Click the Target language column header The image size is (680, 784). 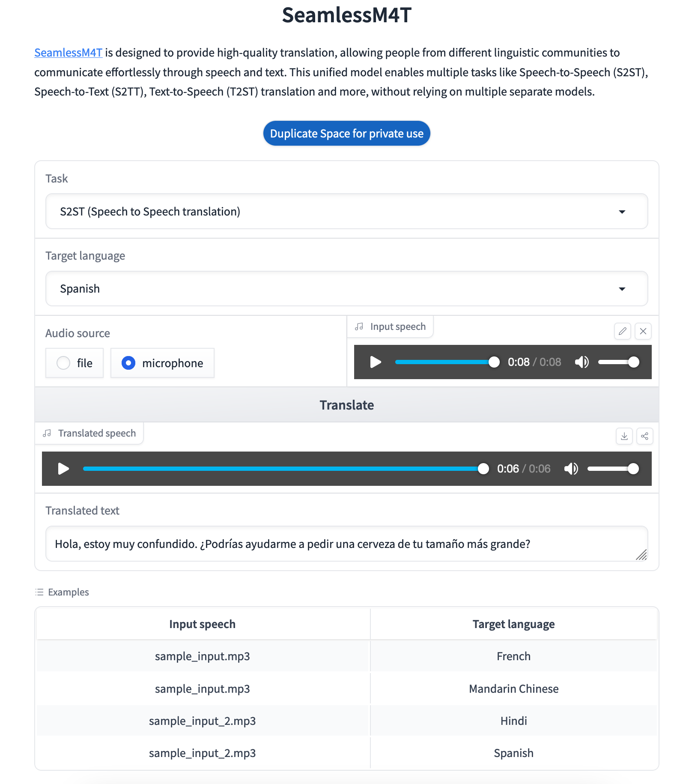coord(513,624)
